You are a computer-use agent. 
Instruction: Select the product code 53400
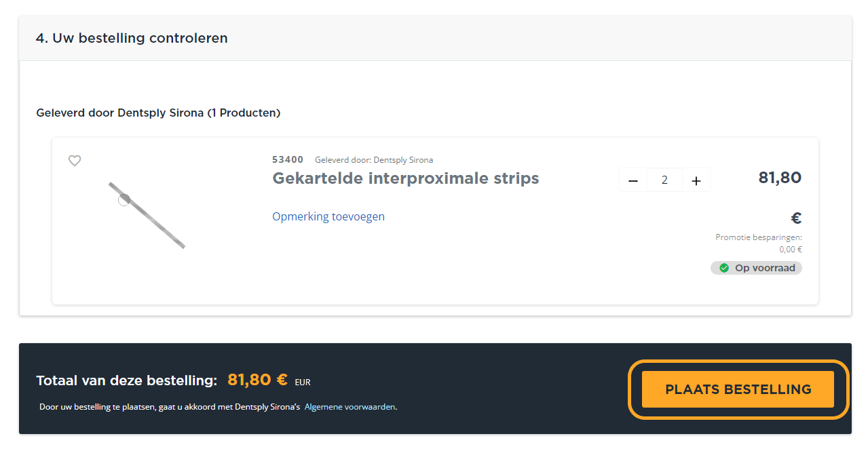(x=288, y=160)
